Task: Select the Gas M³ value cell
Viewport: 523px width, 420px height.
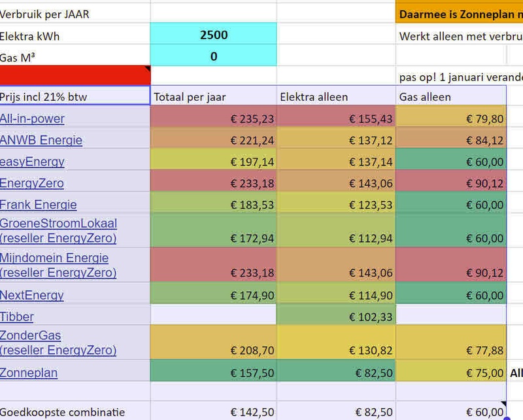Action: click(214, 57)
